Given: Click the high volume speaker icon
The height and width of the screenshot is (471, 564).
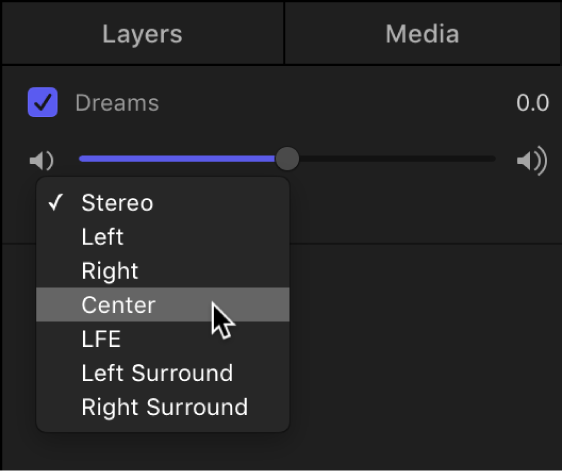Looking at the screenshot, I should point(532,160).
